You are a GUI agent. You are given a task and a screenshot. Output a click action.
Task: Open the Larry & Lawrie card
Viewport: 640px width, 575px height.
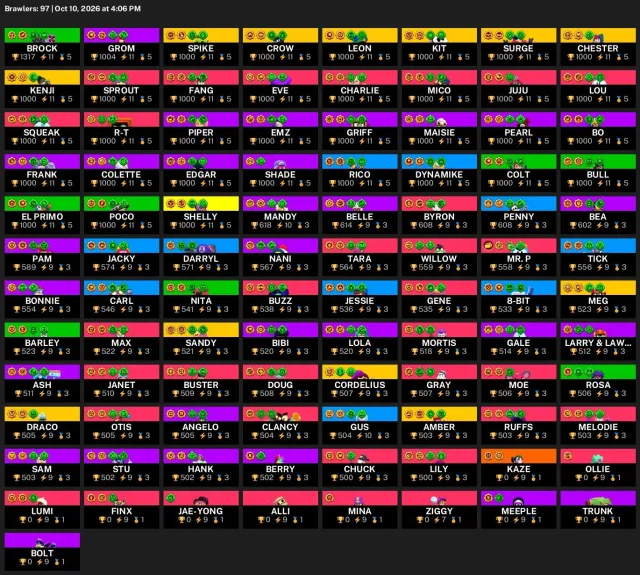tap(598, 339)
